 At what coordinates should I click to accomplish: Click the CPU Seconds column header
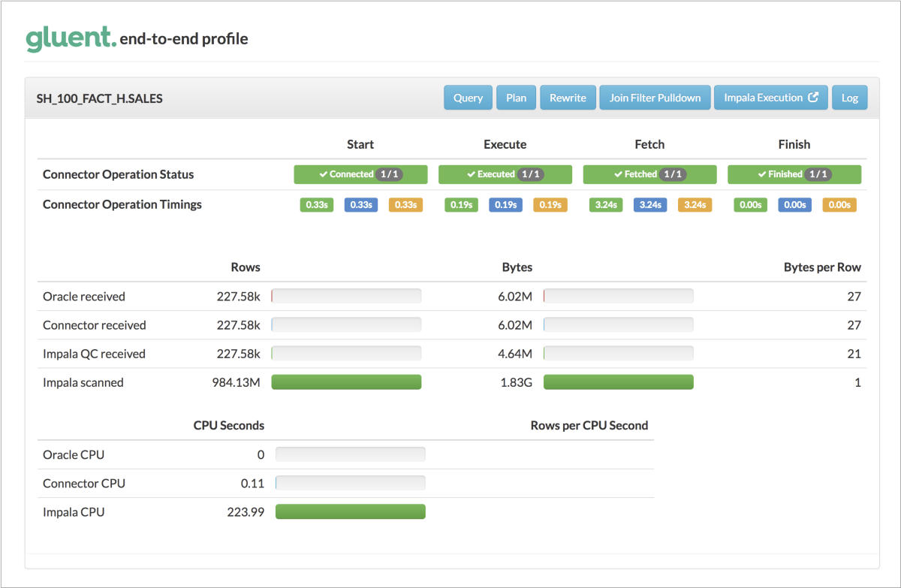tap(229, 425)
